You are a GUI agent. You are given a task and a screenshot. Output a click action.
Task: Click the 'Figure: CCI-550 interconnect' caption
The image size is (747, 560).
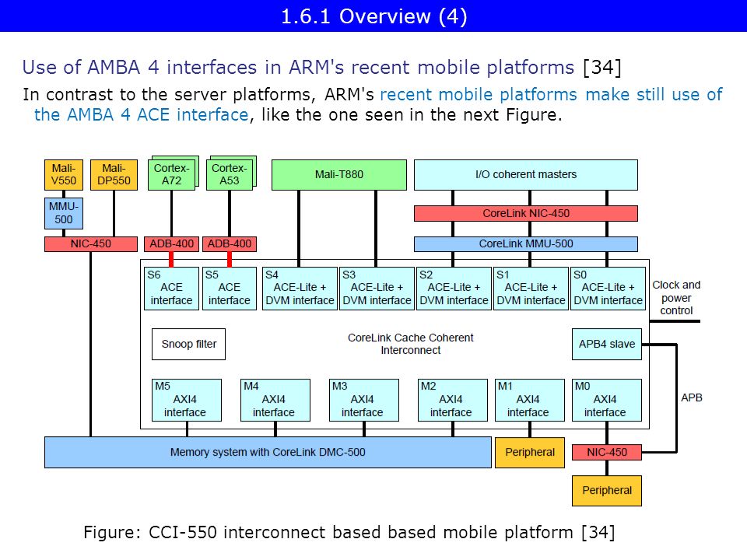349,532
